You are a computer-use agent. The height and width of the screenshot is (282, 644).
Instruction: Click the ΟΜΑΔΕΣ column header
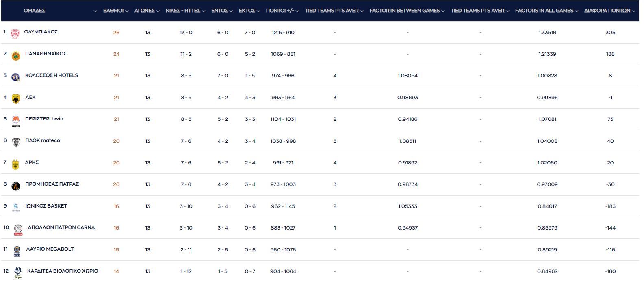tap(35, 11)
